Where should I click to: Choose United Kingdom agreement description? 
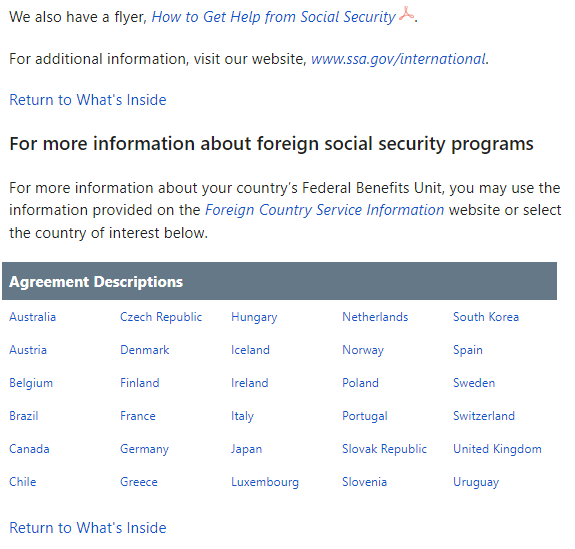pos(497,449)
